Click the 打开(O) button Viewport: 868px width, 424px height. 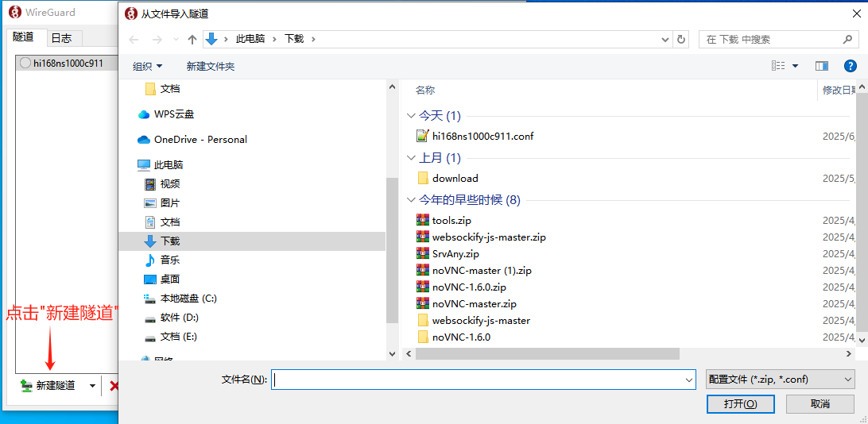tap(740, 403)
